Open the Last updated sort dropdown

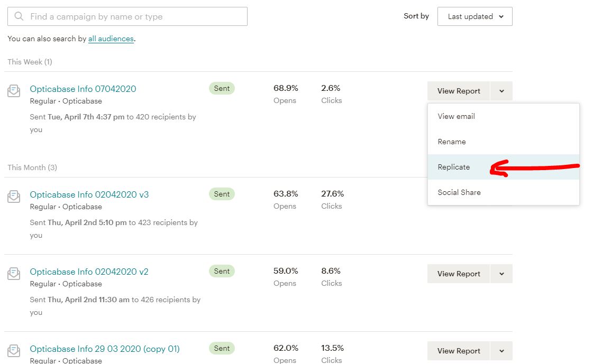click(474, 16)
